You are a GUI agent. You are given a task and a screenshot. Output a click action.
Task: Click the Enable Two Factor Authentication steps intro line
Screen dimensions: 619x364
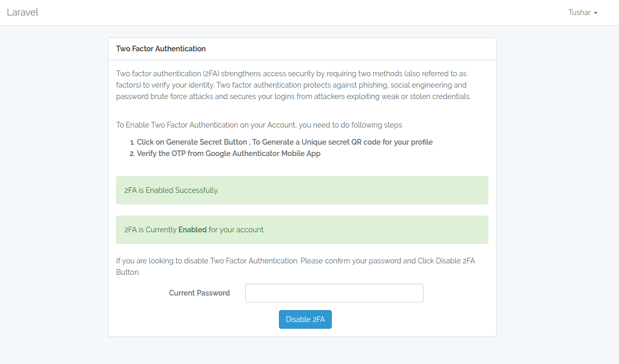[258, 124]
